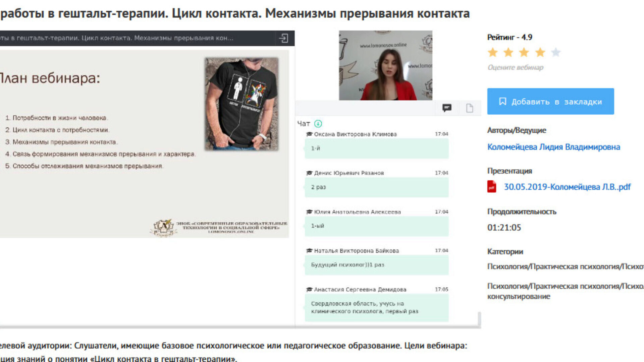Open author Коломейцева Лидия Владимировна link
644x362 pixels.
[553, 147]
